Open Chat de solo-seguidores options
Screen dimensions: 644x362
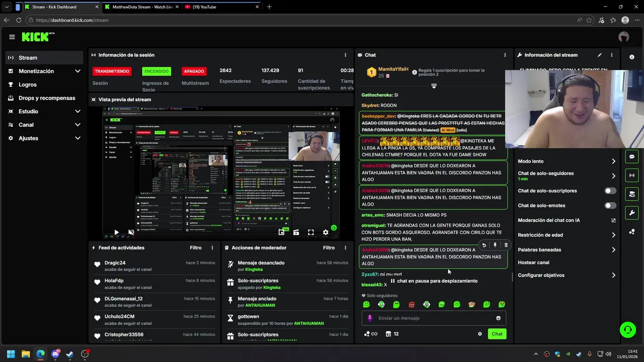point(567,175)
